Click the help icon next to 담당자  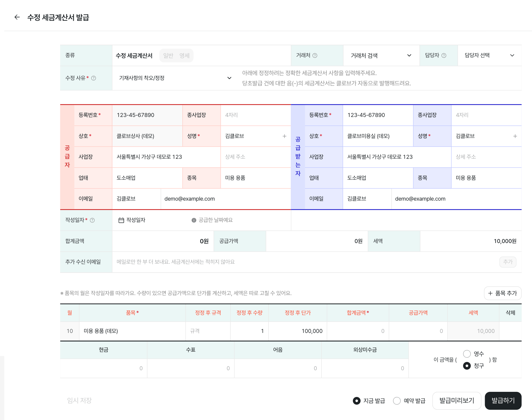(x=444, y=55)
